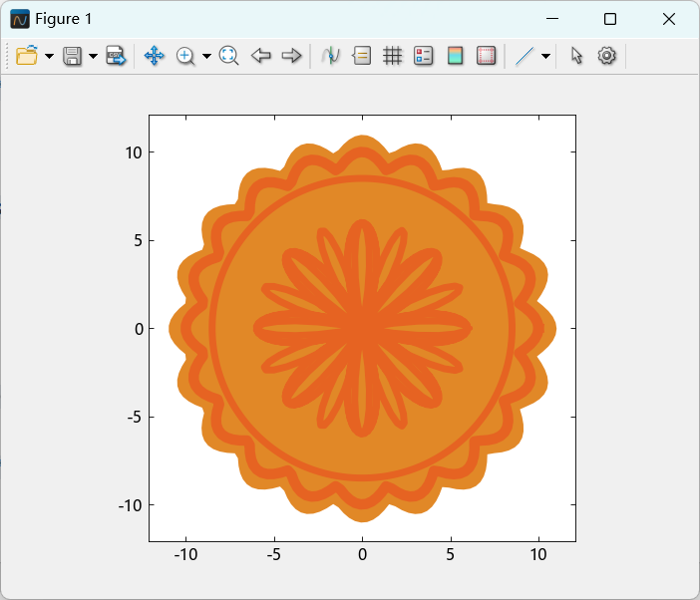Select the Zoom-in magnifier tool
This screenshot has height=600, width=700.
click(185, 56)
